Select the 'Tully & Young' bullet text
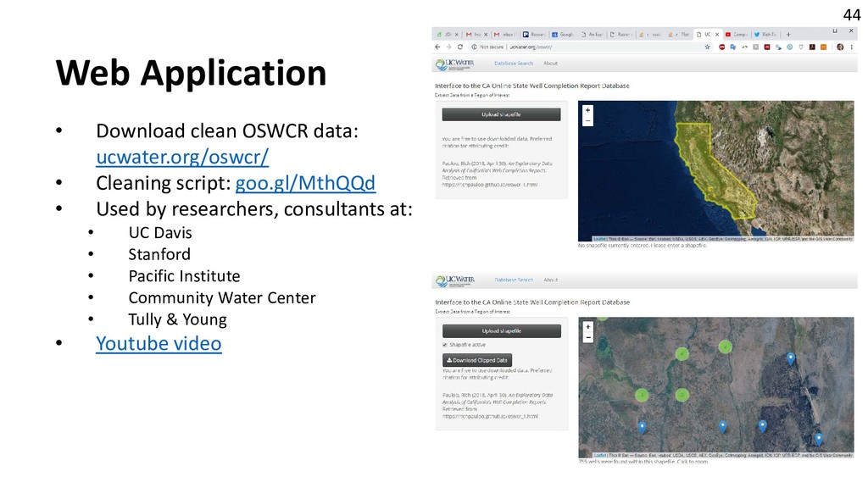The width and height of the screenshot is (868, 488). (x=178, y=319)
